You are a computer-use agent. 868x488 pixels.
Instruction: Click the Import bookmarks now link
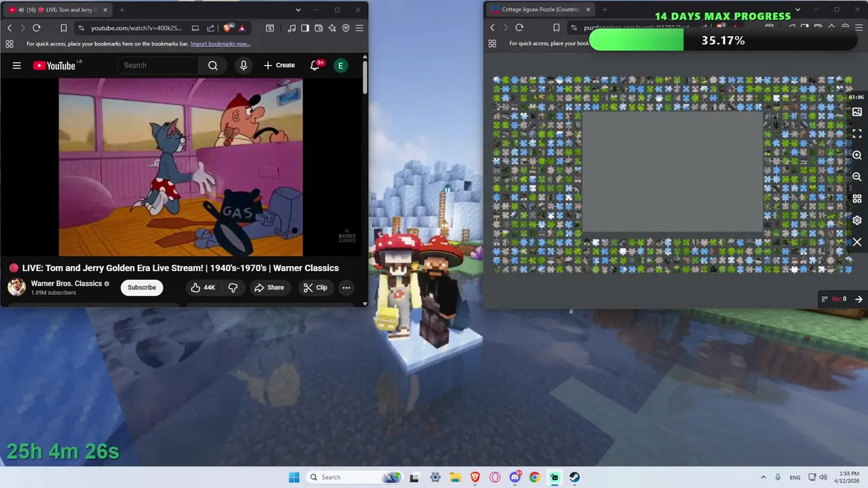point(220,44)
